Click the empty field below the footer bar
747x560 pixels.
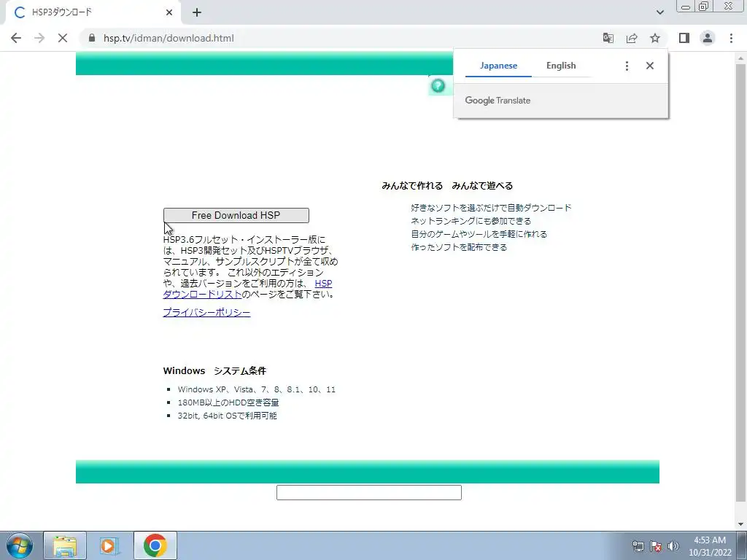click(368, 492)
